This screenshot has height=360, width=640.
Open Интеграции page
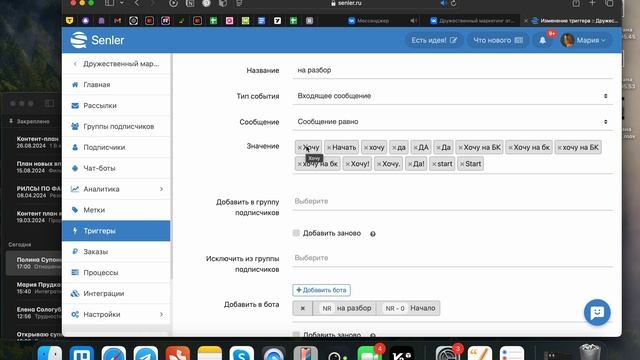click(x=116, y=293)
